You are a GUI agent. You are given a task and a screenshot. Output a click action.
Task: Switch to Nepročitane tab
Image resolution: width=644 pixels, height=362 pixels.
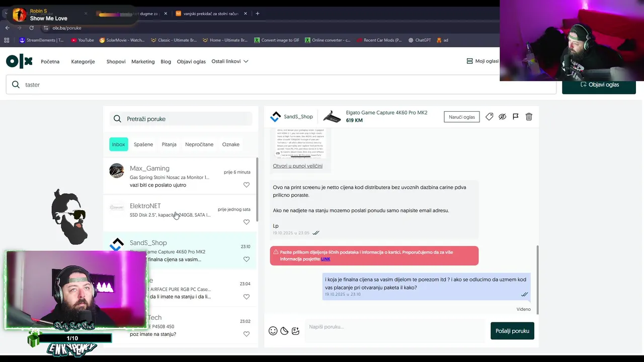pyautogui.click(x=199, y=144)
